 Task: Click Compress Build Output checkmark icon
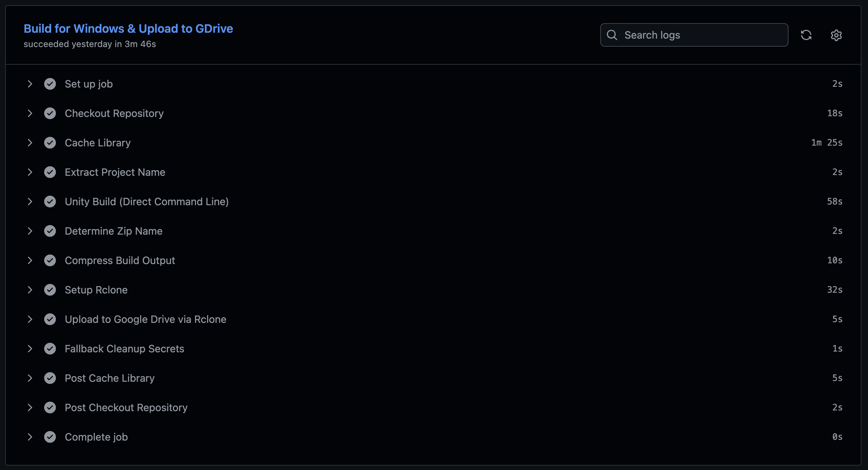pyautogui.click(x=50, y=260)
